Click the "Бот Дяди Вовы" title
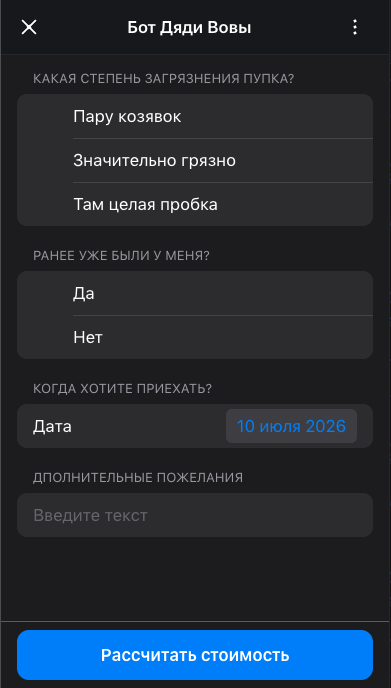Screen dimensions: 391x688 pyautogui.click(x=189, y=28)
